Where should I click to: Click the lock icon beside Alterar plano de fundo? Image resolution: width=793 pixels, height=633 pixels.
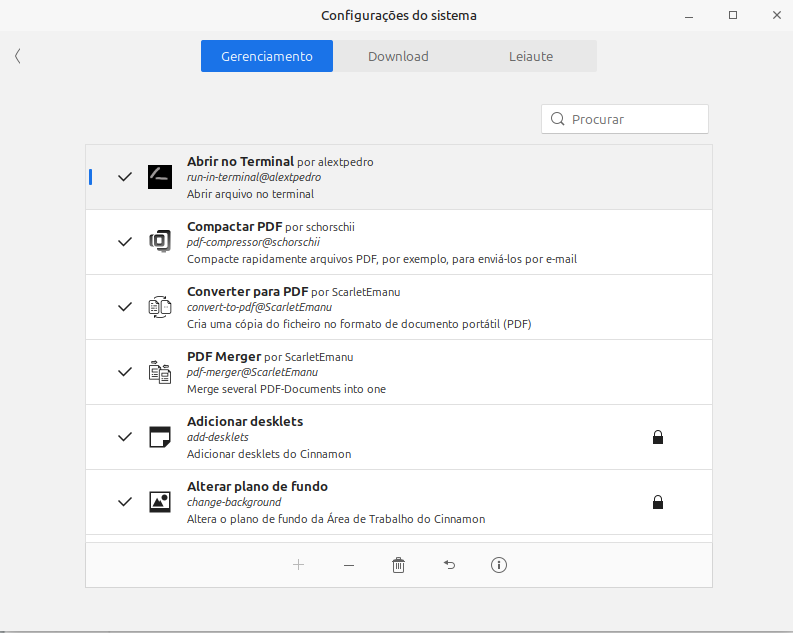[x=658, y=502]
